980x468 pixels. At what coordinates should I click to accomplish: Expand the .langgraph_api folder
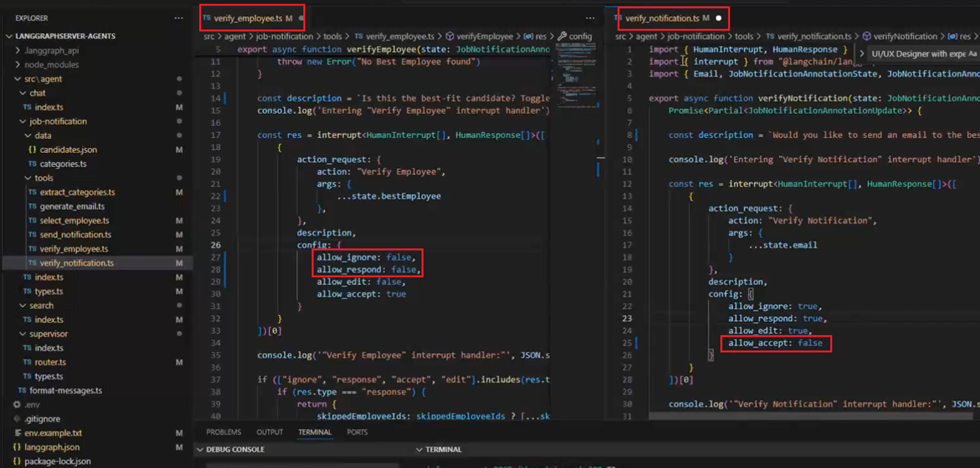[x=18, y=50]
